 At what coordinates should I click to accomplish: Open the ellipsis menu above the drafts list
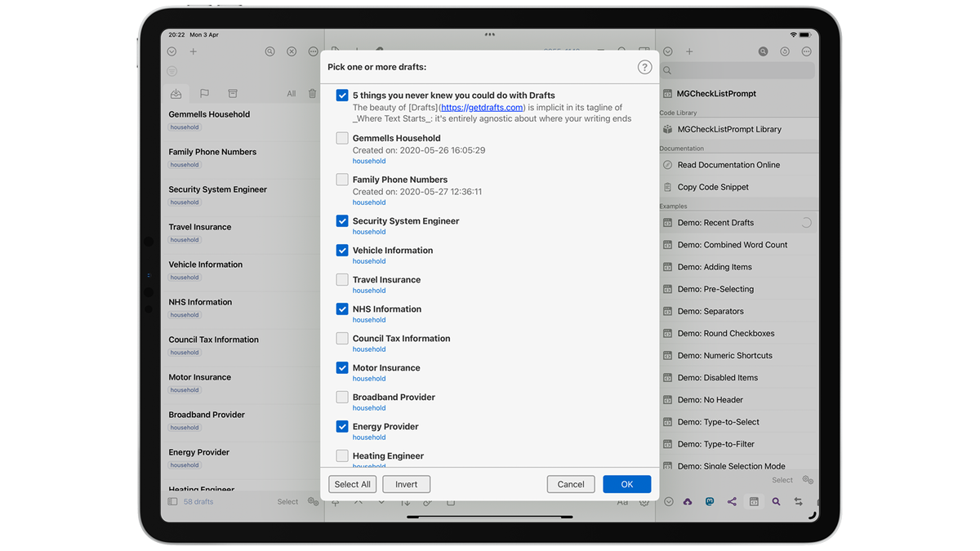tap(313, 51)
